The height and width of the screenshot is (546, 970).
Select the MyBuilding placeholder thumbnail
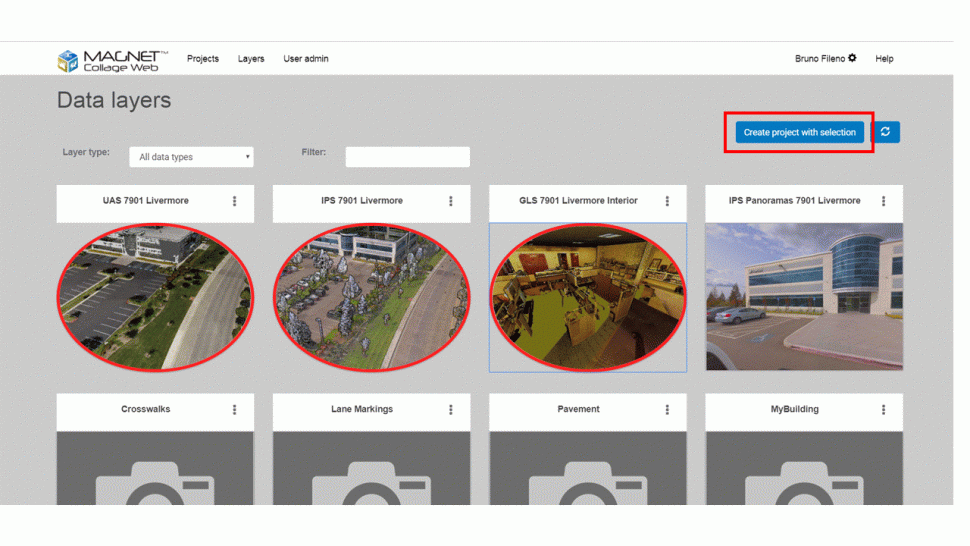804,468
